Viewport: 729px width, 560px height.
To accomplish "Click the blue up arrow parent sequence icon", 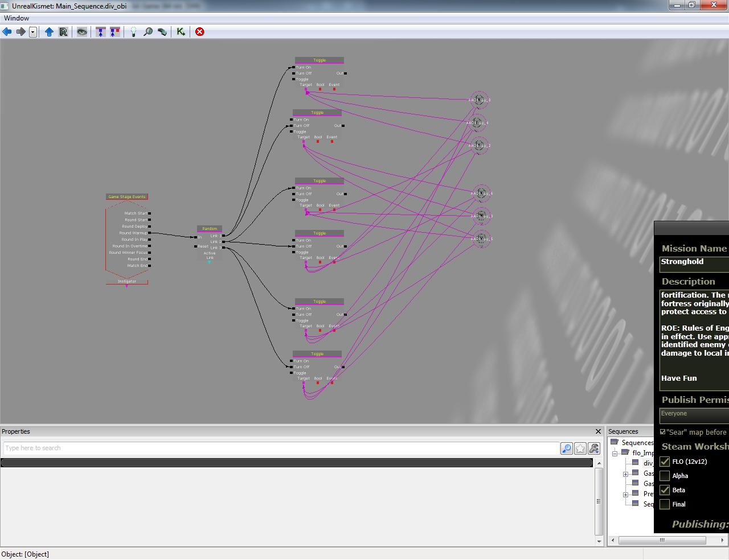I will 49,32.
